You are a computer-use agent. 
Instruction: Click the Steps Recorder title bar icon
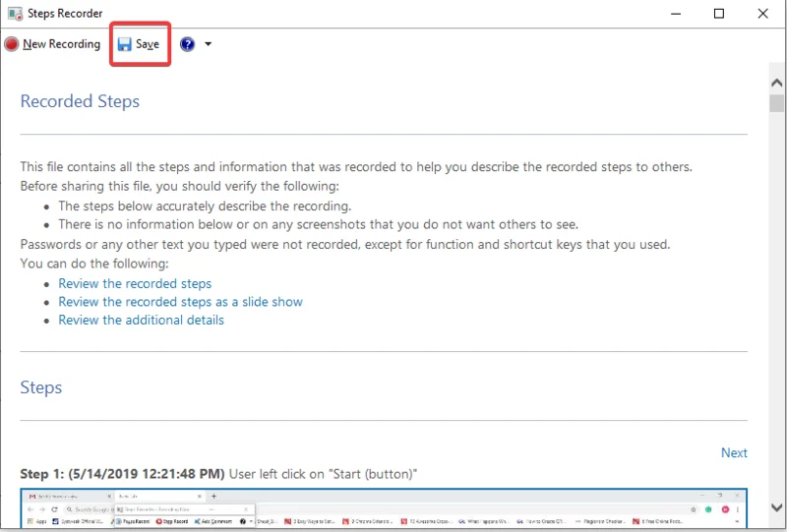[x=14, y=14]
